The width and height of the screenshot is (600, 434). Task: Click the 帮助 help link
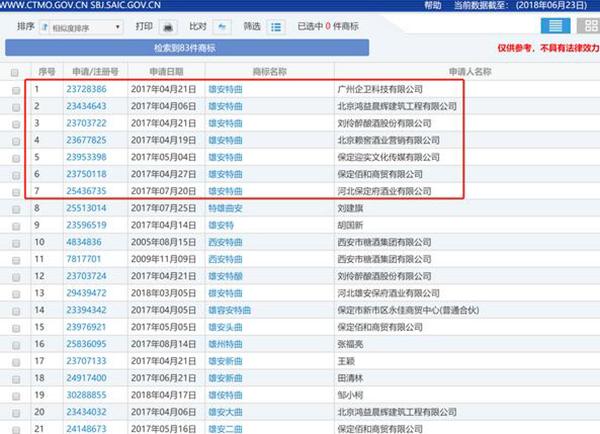pos(433,5)
